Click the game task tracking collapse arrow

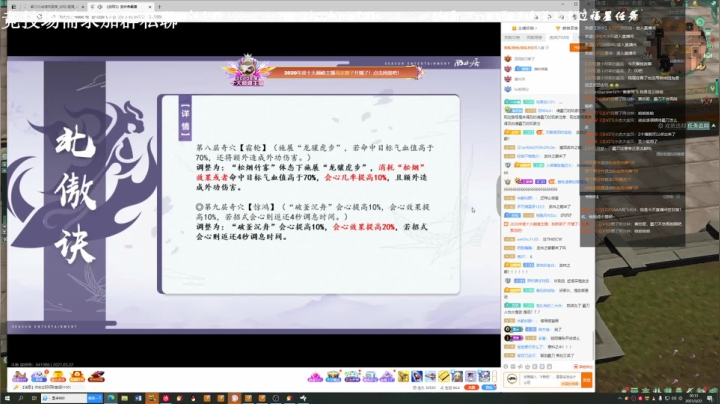[714, 125]
